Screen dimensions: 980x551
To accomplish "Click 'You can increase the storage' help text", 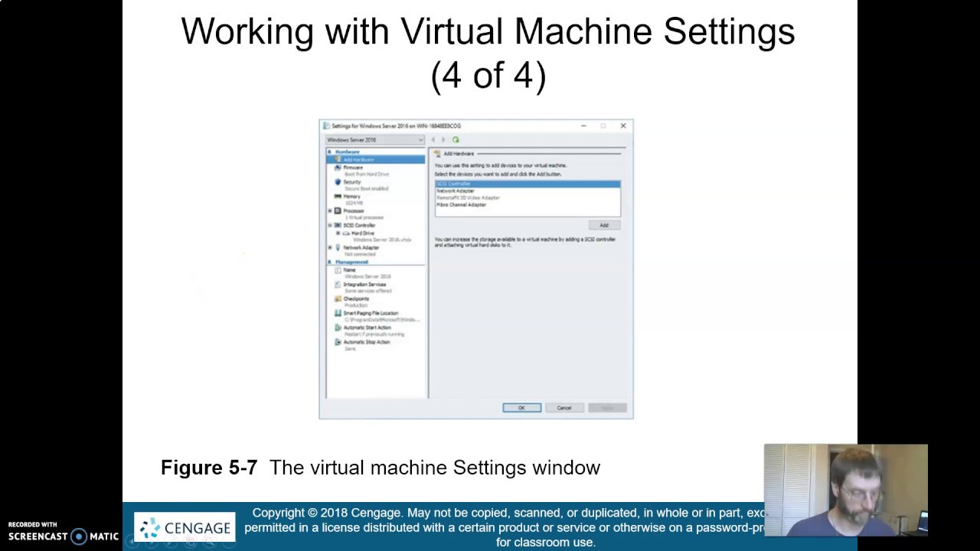I will click(x=525, y=242).
